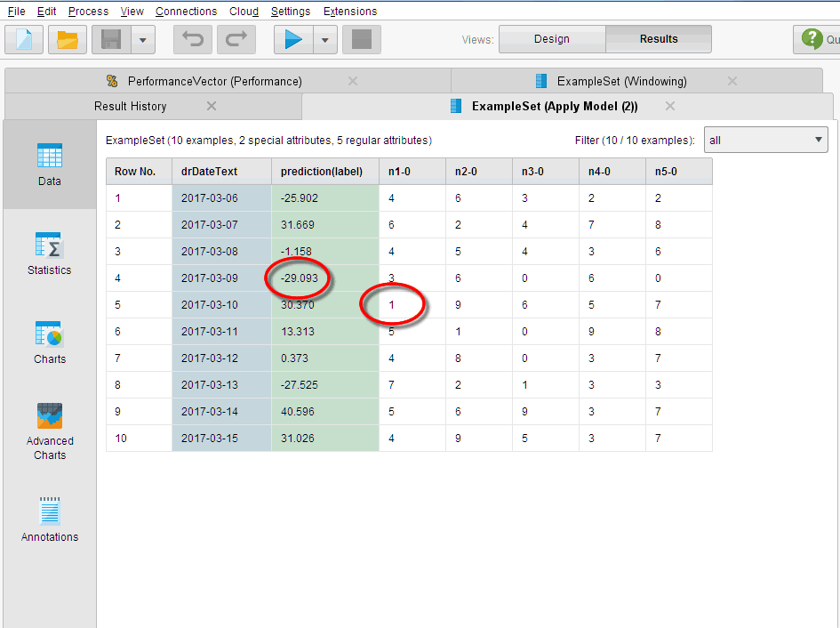Open the File menu

coord(17,12)
